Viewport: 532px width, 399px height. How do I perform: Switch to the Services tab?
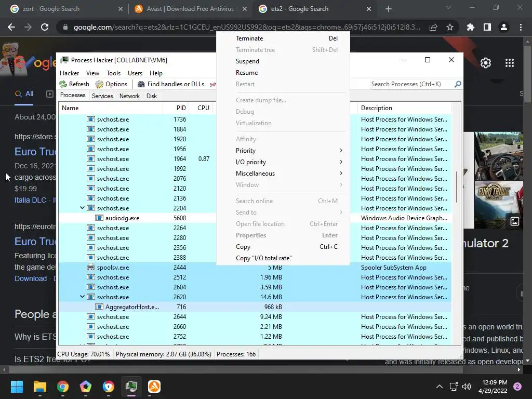coord(102,96)
